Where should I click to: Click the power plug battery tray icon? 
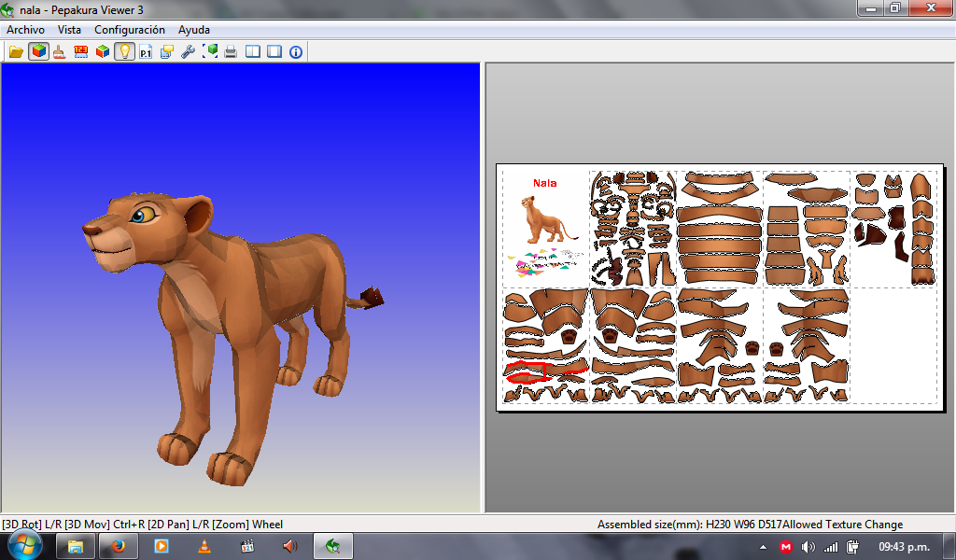[x=853, y=547]
